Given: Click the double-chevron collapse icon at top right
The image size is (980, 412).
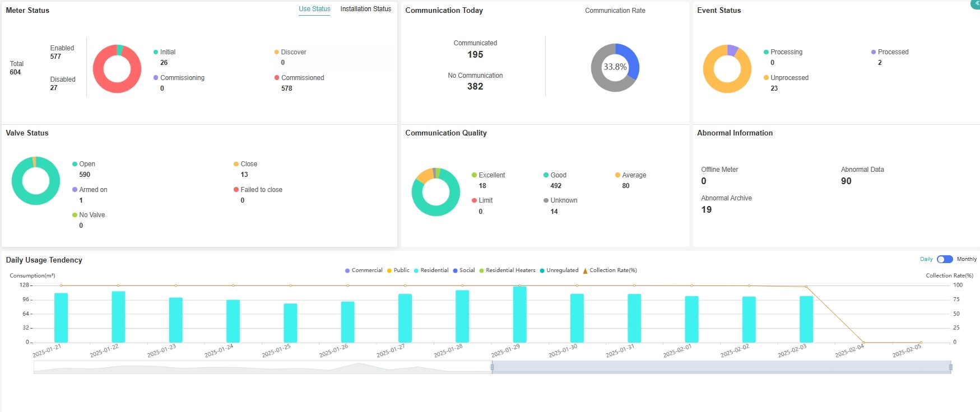Looking at the screenshot, I should point(976,3).
